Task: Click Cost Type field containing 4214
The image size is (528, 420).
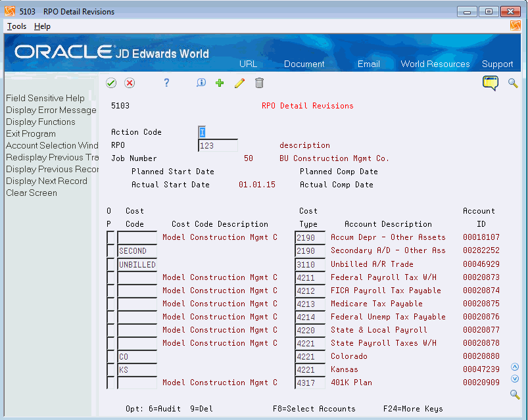Action: [x=310, y=317]
